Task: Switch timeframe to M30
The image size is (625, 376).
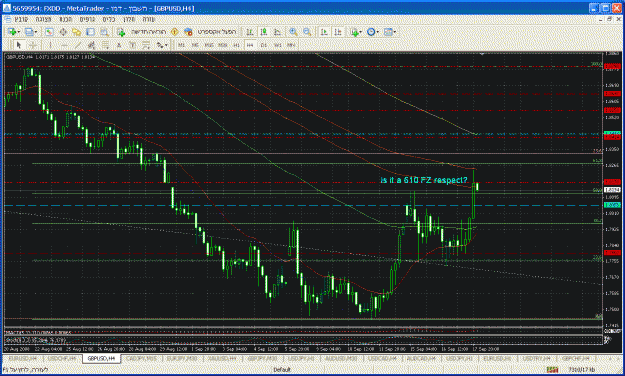Action: click(x=222, y=45)
